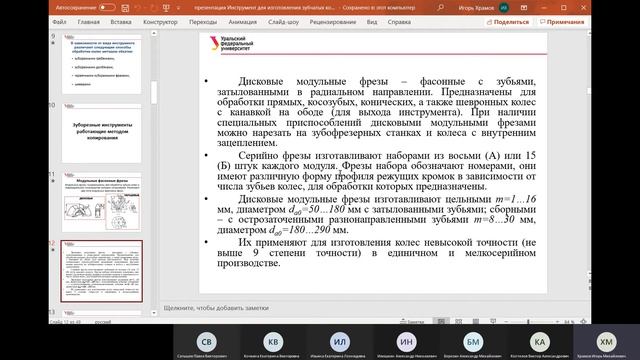The height and width of the screenshot is (360, 640).
Task: Switch to the Конструктор tab
Action: point(160,22)
